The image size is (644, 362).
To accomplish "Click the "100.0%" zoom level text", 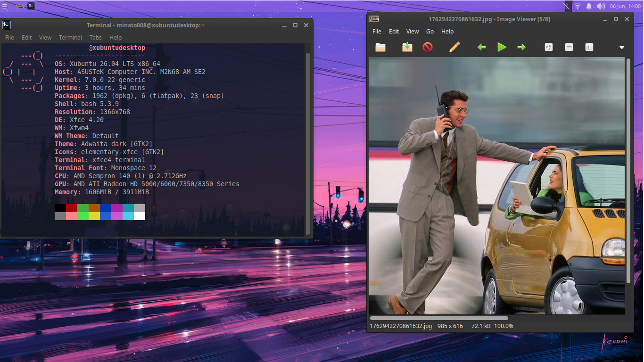I will [x=504, y=326].
